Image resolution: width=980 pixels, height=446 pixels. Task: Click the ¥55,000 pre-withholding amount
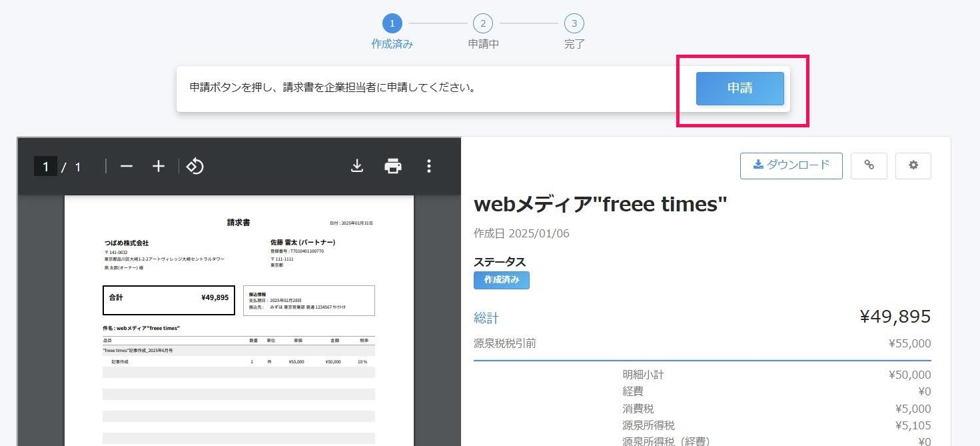tap(910, 344)
